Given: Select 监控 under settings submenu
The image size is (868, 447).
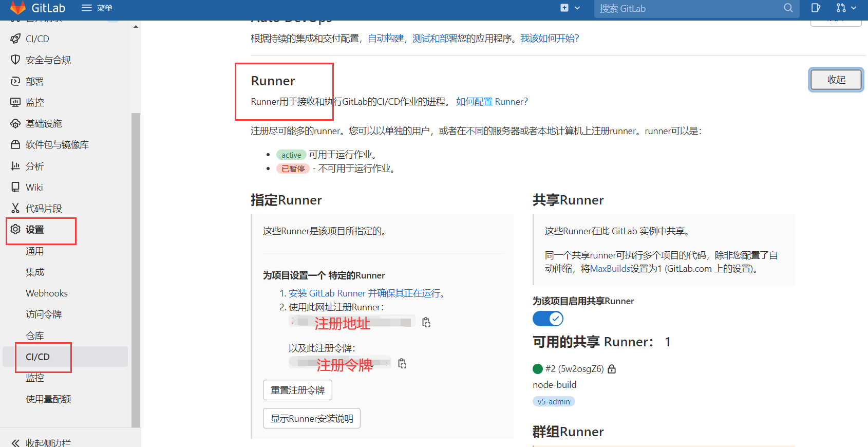Looking at the screenshot, I should [35, 378].
